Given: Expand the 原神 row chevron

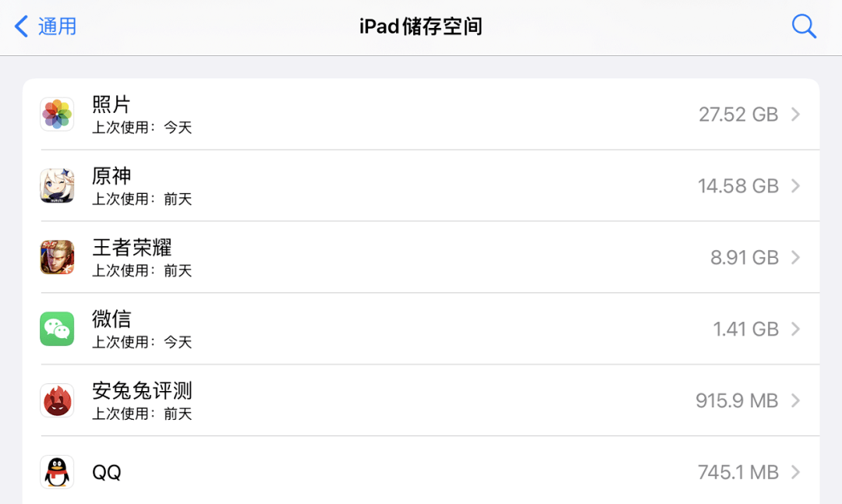Looking at the screenshot, I should click(x=796, y=186).
